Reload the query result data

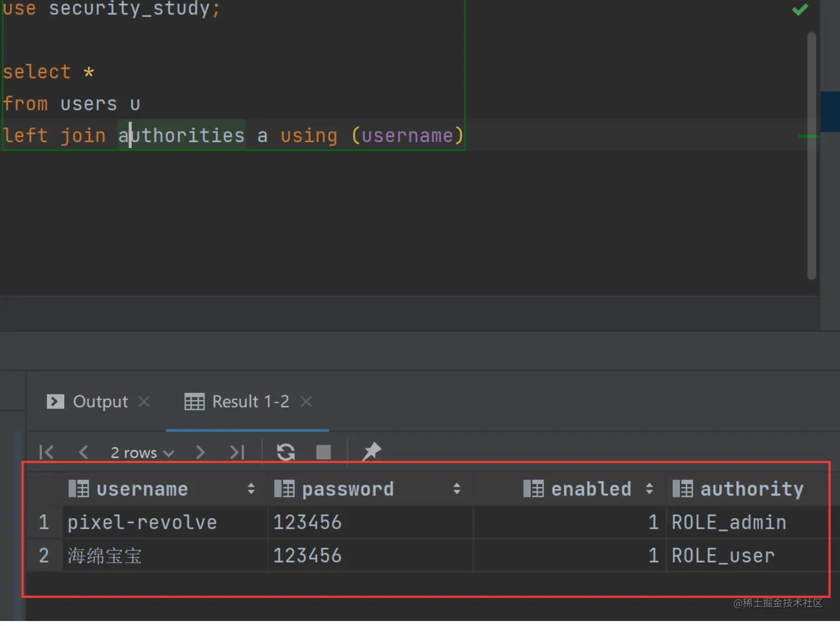[286, 452]
